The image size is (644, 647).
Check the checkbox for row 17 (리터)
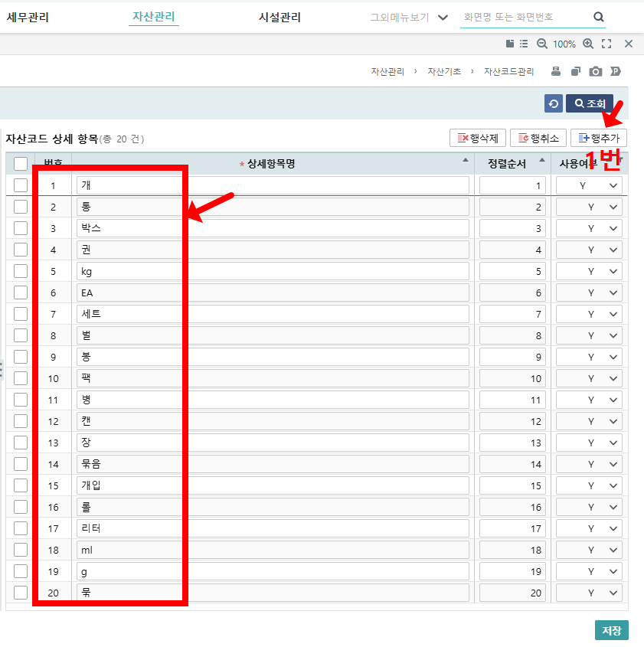(x=21, y=528)
